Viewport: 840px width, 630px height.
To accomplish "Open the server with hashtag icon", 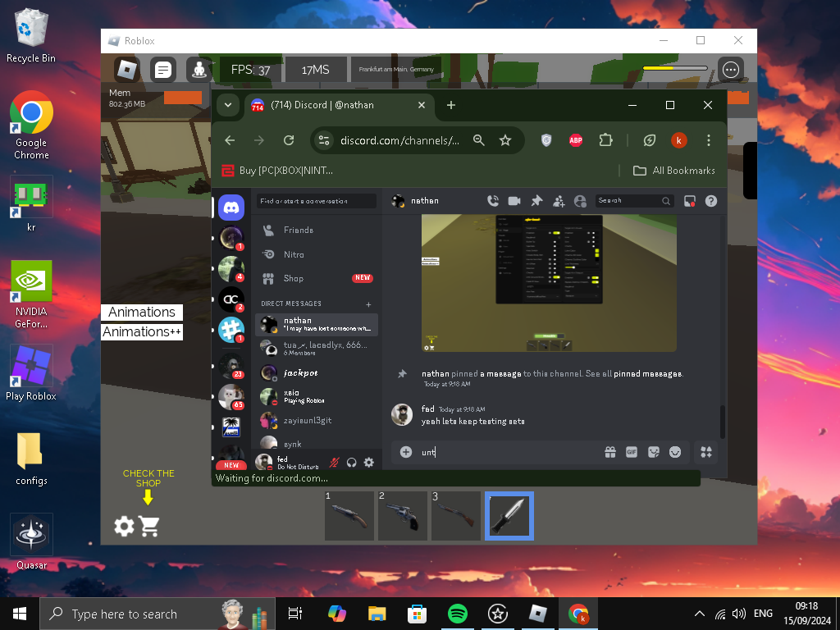I will point(231,330).
